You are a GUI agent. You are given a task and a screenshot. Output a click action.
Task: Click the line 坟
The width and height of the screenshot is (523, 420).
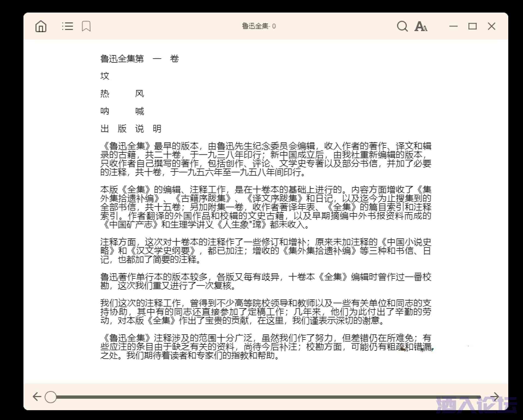click(x=105, y=76)
